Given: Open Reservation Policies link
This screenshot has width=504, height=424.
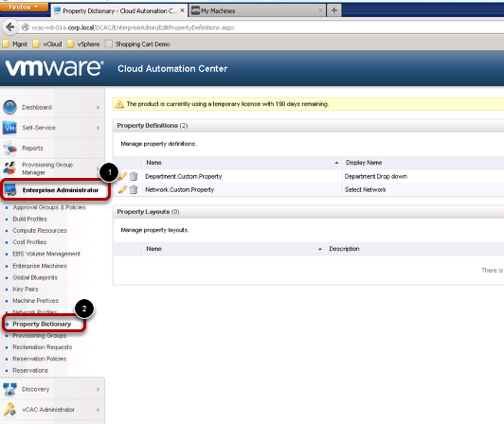Looking at the screenshot, I should [x=39, y=359].
